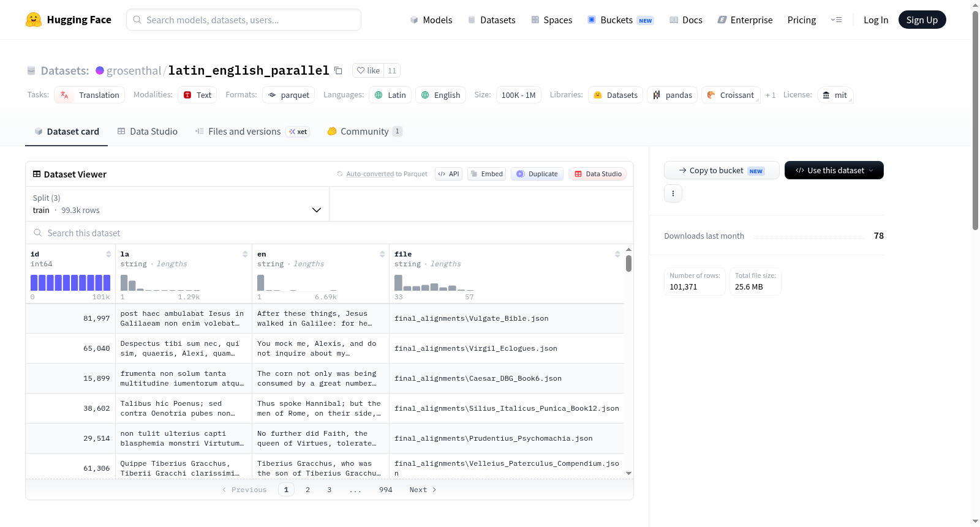Image resolution: width=980 pixels, height=527 pixels.
Task: Open Buckets in top navigation
Action: point(620,20)
